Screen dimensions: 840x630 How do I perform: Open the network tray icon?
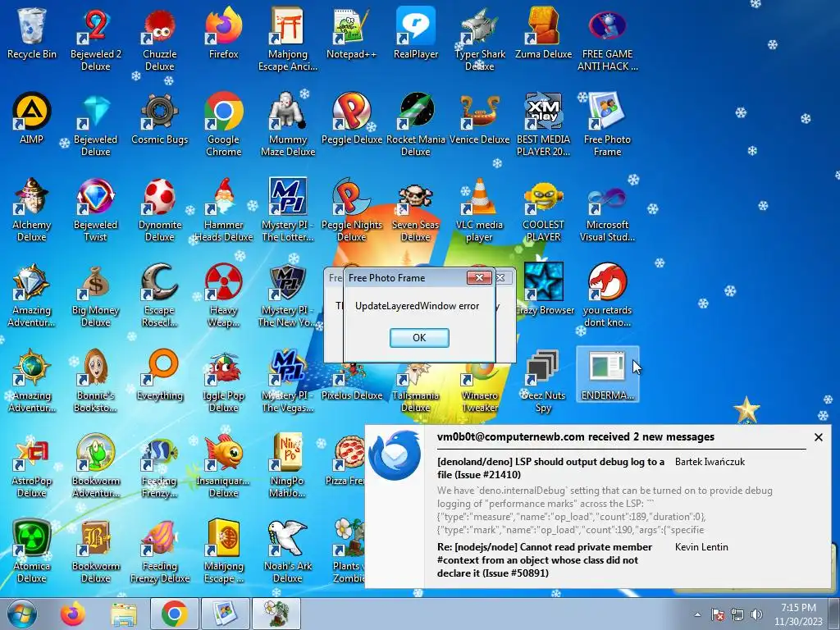(737, 614)
